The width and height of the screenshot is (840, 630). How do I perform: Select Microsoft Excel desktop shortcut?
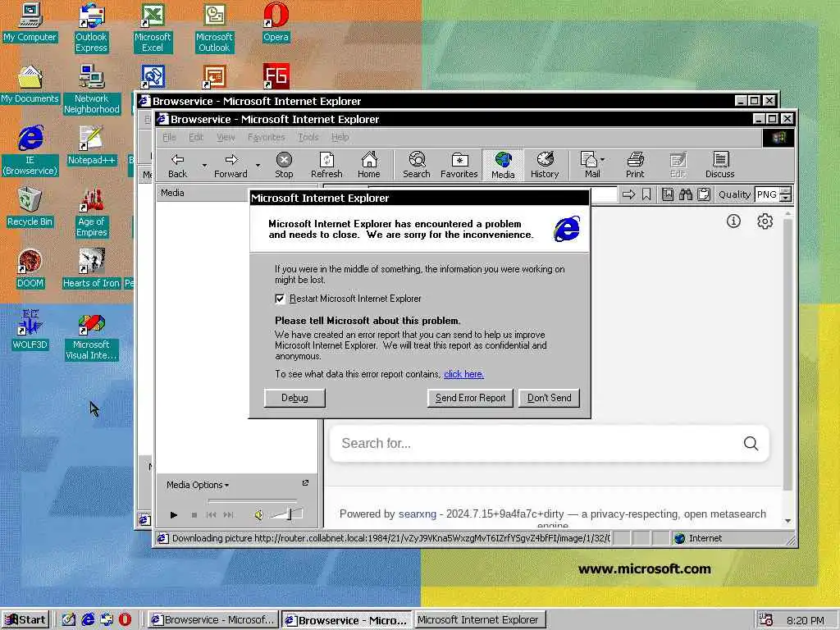click(x=153, y=28)
